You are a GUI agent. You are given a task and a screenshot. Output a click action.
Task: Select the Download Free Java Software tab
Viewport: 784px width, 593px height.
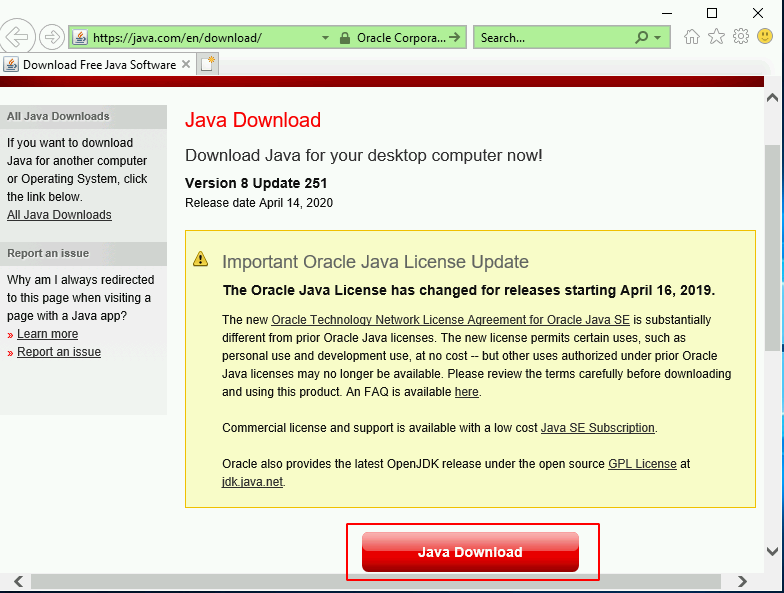tap(98, 64)
